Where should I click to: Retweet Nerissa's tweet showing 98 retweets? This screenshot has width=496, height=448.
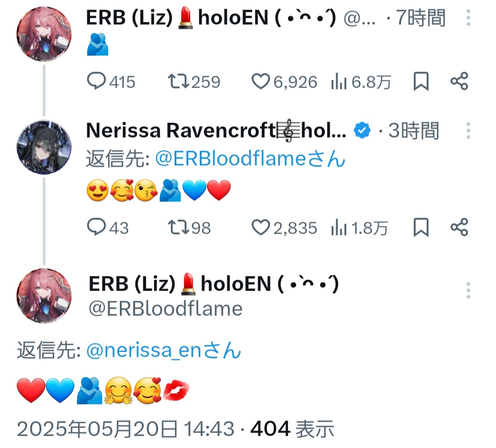[189, 228]
